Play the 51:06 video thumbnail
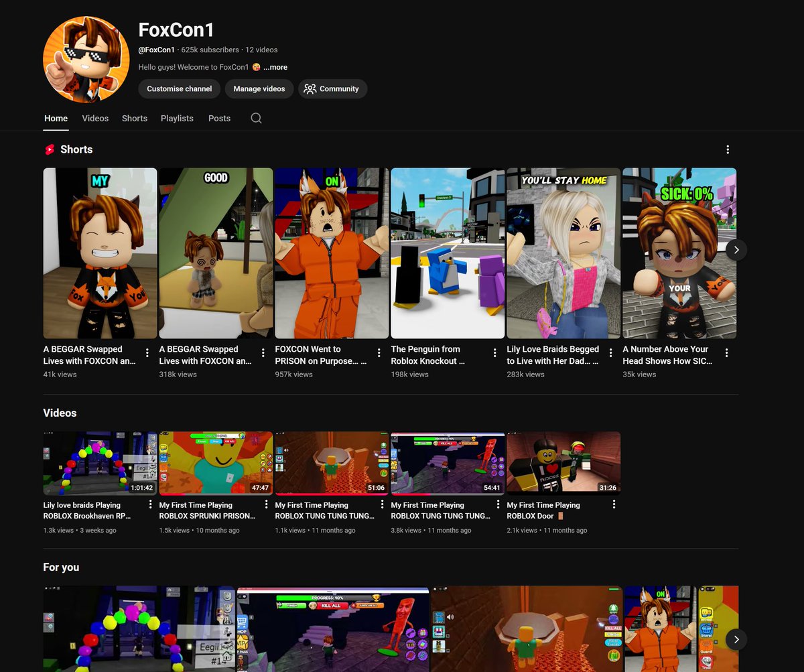Viewport: 804px width, 672px height. point(332,463)
